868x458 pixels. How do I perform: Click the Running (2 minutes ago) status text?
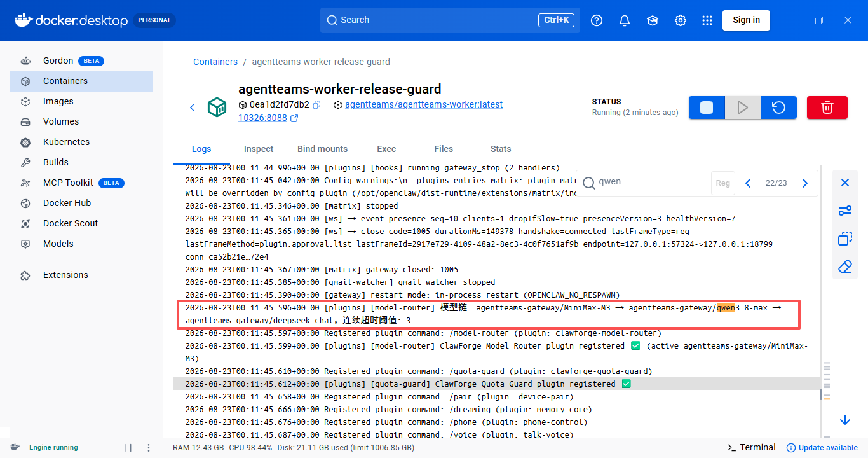(635, 113)
